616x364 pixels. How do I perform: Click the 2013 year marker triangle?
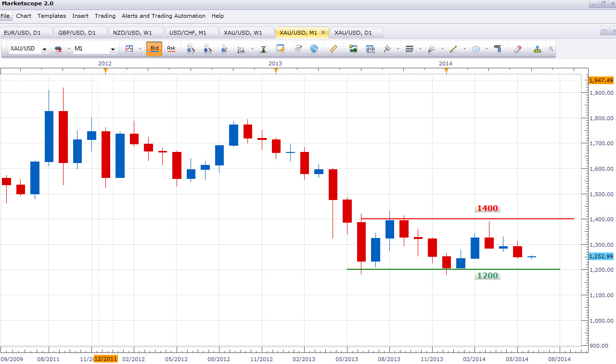tap(276, 71)
